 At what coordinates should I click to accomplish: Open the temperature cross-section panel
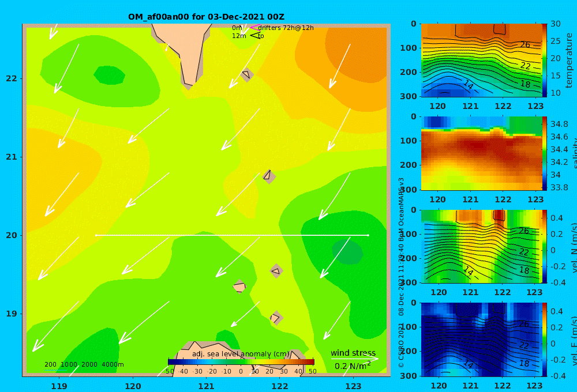(481, 60)
